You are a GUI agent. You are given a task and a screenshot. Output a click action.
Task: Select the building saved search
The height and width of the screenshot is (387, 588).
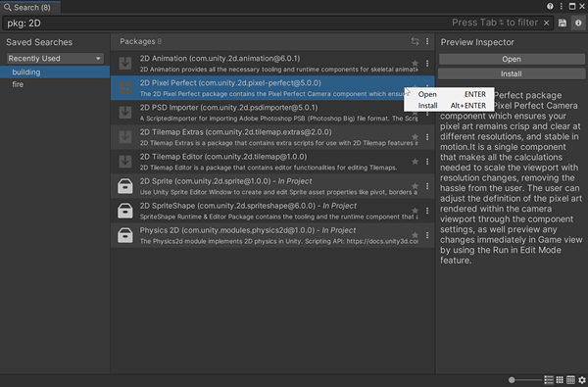(55, 72)
